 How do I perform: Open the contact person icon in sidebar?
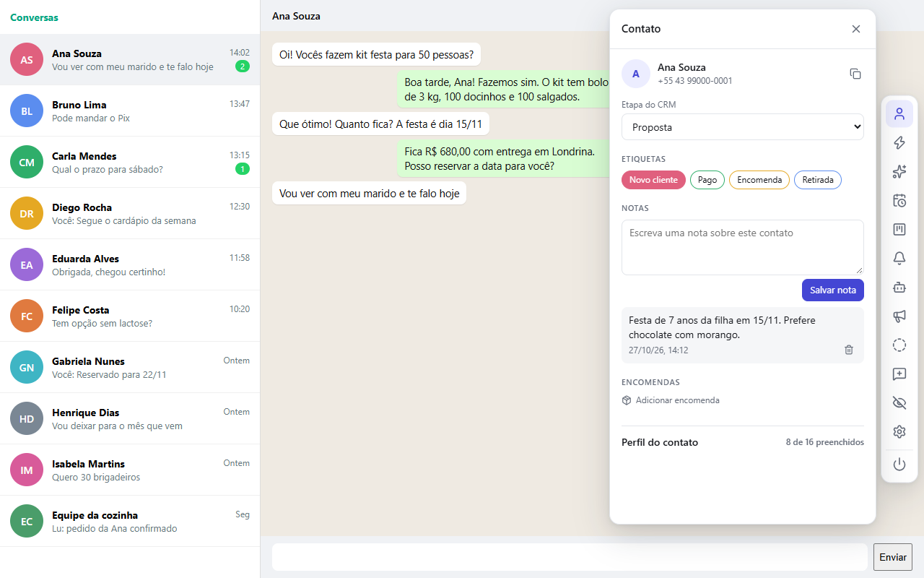tap(899, 114)
